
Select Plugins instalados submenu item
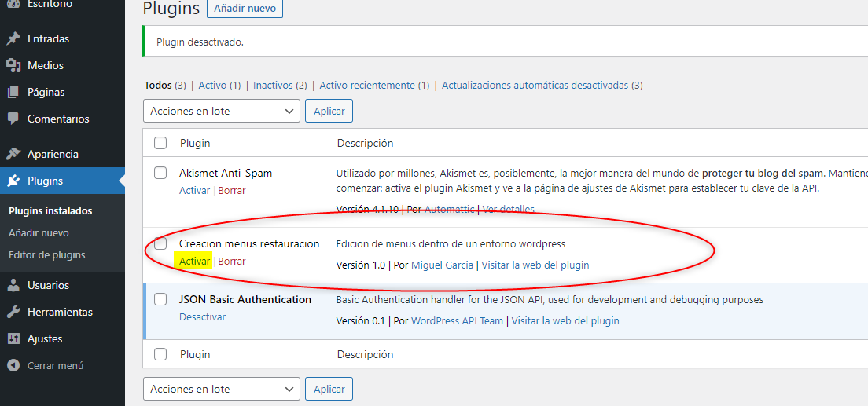click(x=50, y=210)
